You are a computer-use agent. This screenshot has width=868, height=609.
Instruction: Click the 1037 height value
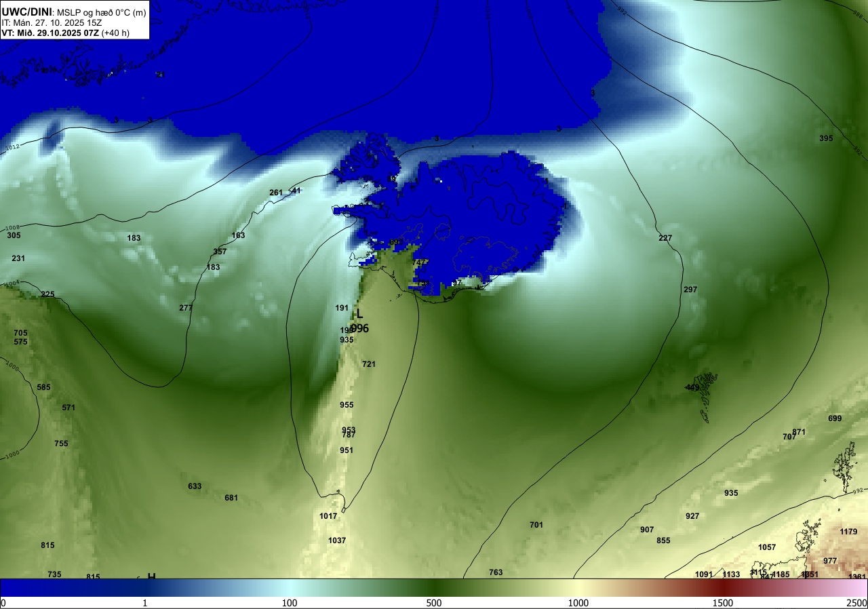click(x=337, y=541)
